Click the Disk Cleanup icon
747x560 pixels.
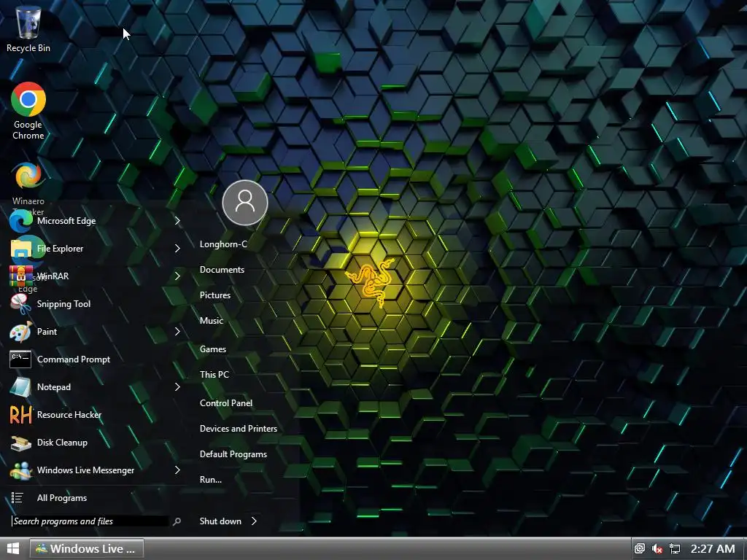(x=21, y=443)
